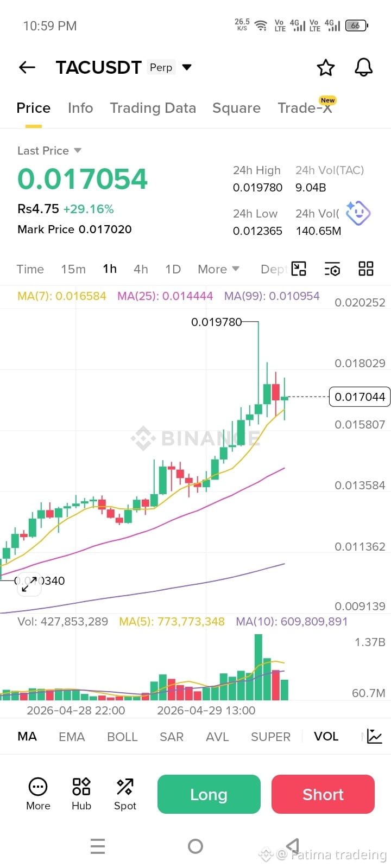The image size is (391, 868).
Task: Tap MA(25): 0.014444 legend
Action: point(165,296)
